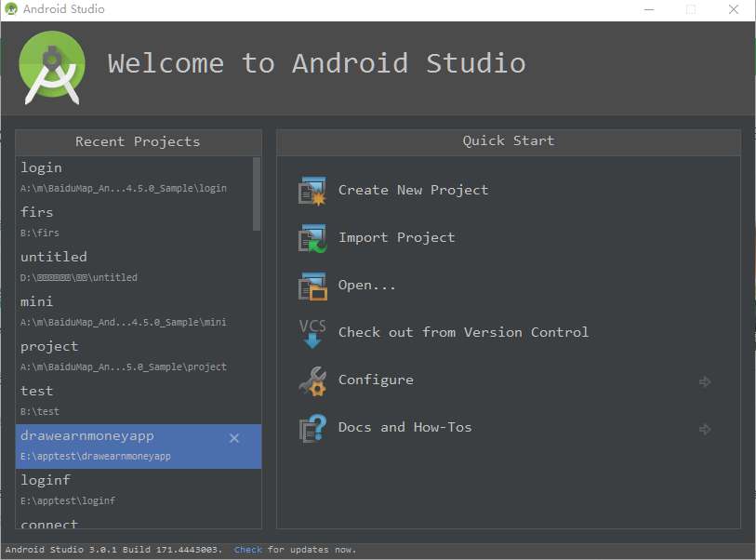Open the recent project named login
756x560 pixels.
134,178
